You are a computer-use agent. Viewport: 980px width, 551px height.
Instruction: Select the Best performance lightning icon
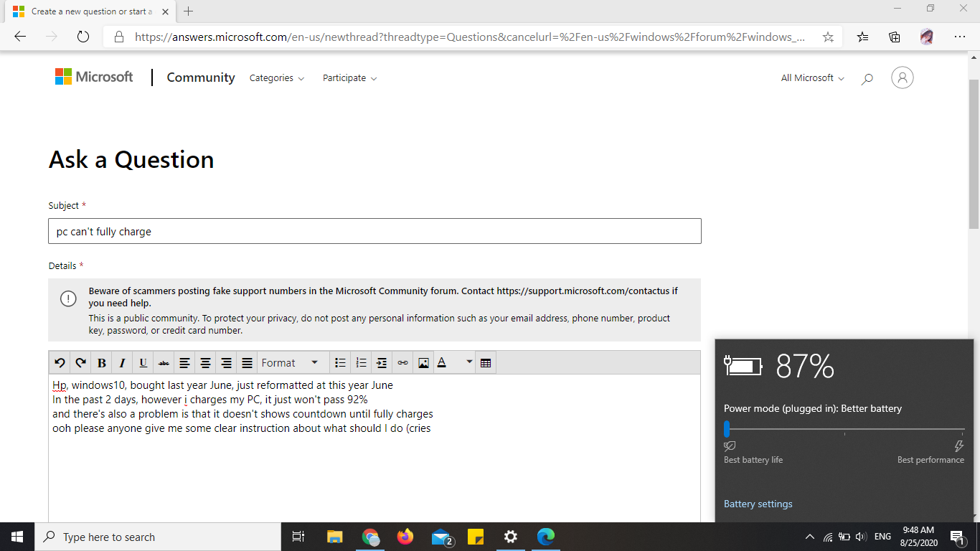coord(959,446)
